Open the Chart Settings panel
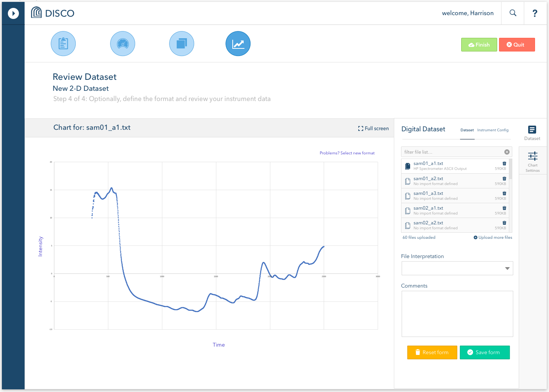This screenshot has width=549, height=392. click(532, 161)
